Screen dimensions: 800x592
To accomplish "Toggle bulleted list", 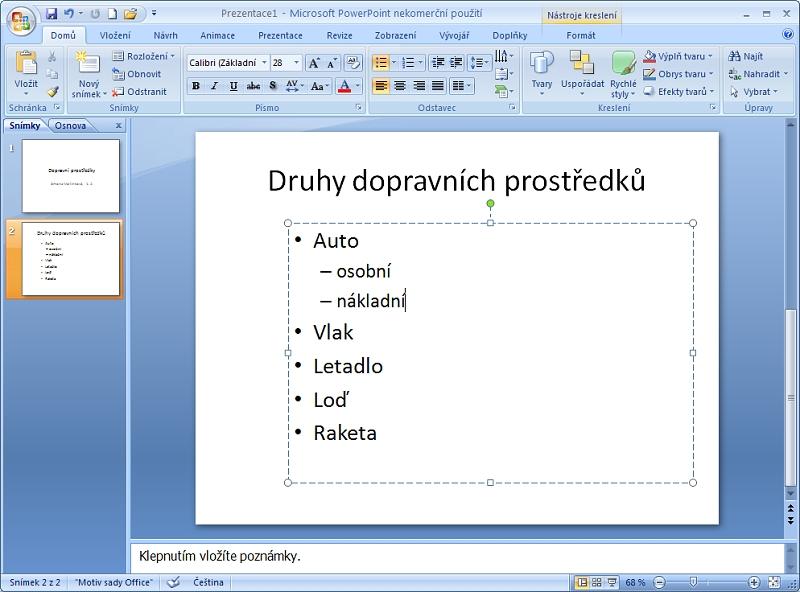I will click(381, 63).
